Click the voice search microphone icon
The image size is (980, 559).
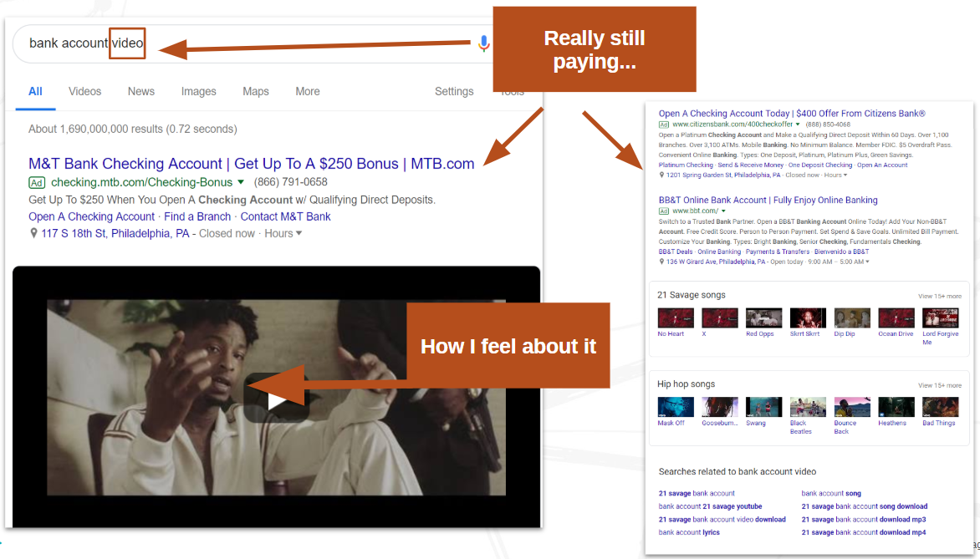(483, 43)
